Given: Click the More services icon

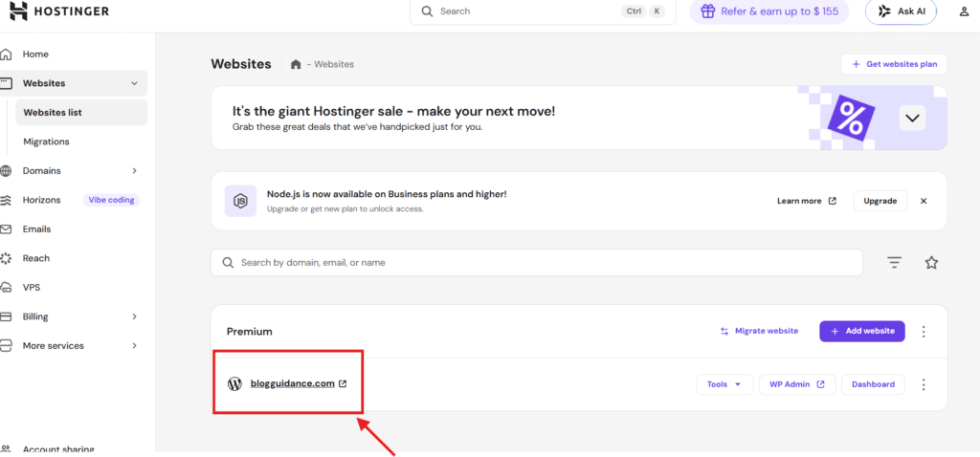Looking at the screenshot, I should point(6,345).
